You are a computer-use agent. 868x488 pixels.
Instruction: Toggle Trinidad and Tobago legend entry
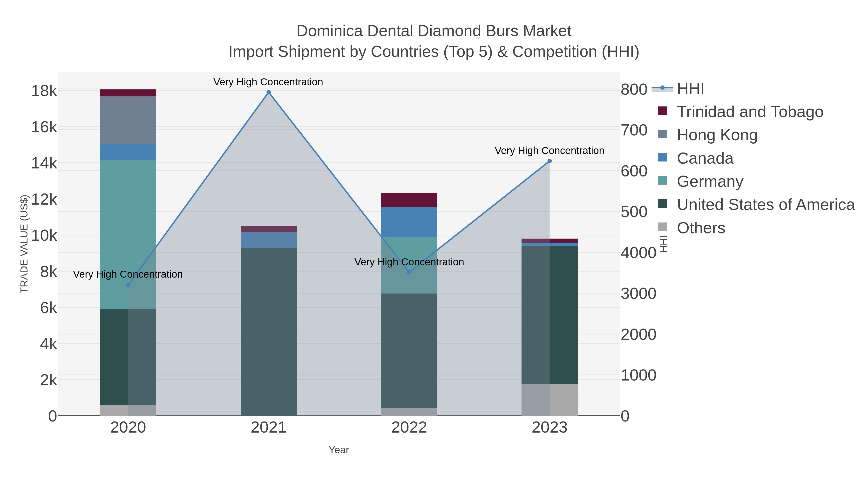[x=740, y=112]
